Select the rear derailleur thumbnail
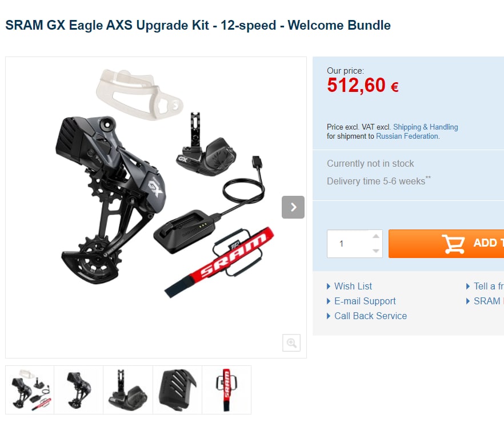The height and width of the screenshot is (431, 504). (x=79, y=390)
